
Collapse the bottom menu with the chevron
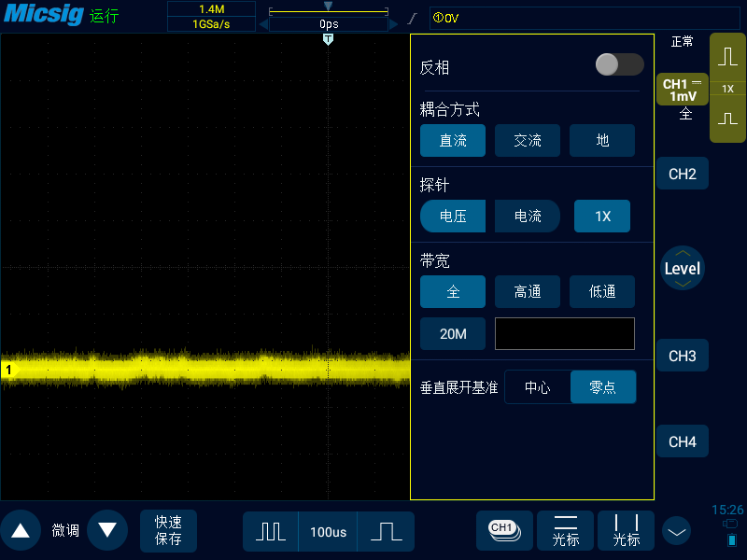pyautogui.click(x=676, y=530)
